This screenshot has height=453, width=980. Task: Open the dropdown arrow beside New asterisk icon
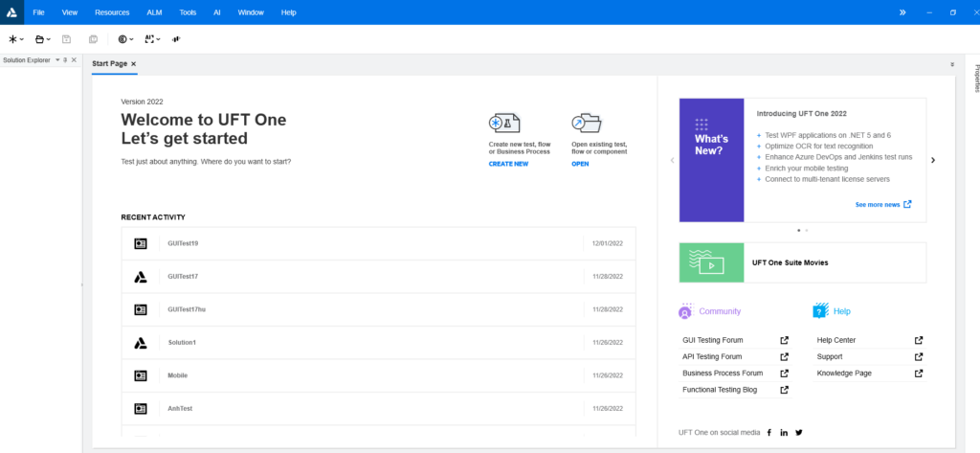click(x=22, y=39)
